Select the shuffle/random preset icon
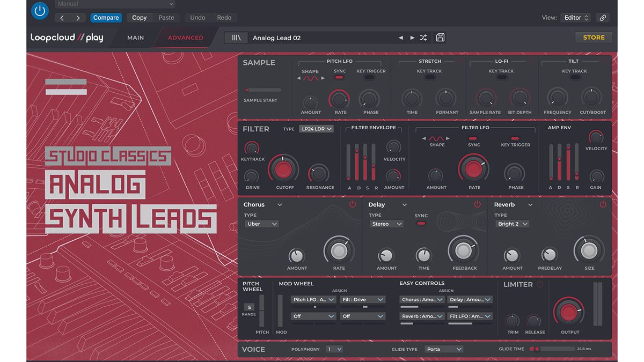The height and width of the screenshot is (362, 644). pyautogui.click(x=423, y=37)
